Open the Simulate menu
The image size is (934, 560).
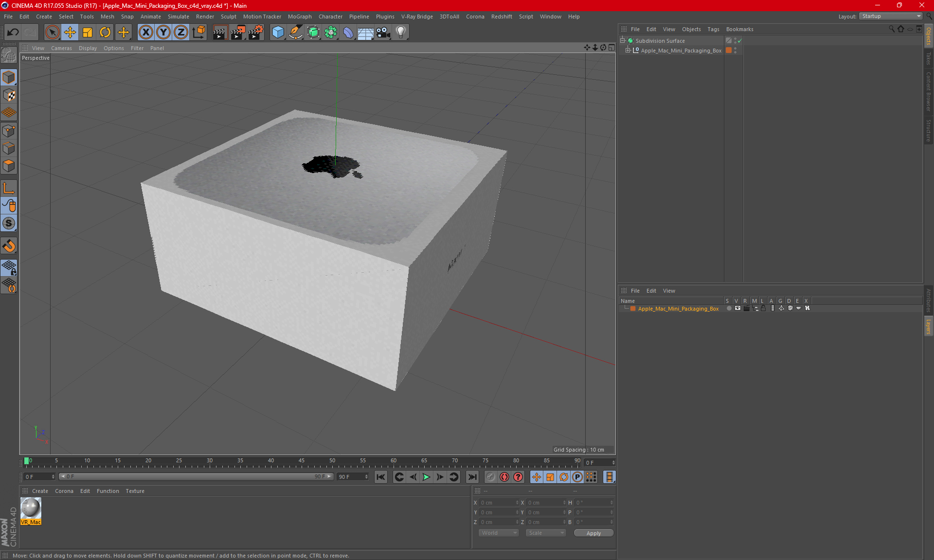point(179,17)
